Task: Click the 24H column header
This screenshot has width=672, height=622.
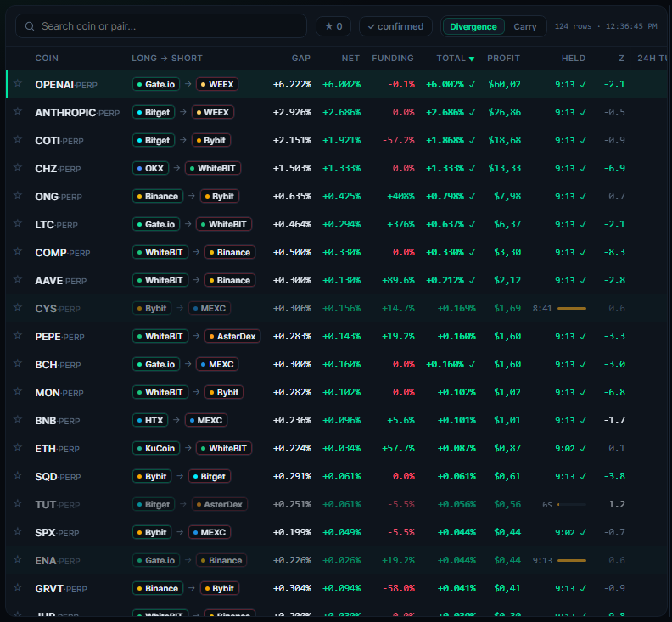Action: coord(652,59)
